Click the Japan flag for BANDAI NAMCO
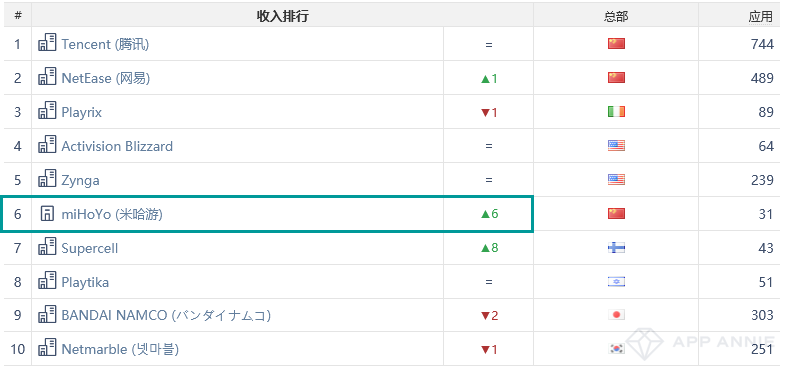Viewport: 788px width, 369px height. 616,315
